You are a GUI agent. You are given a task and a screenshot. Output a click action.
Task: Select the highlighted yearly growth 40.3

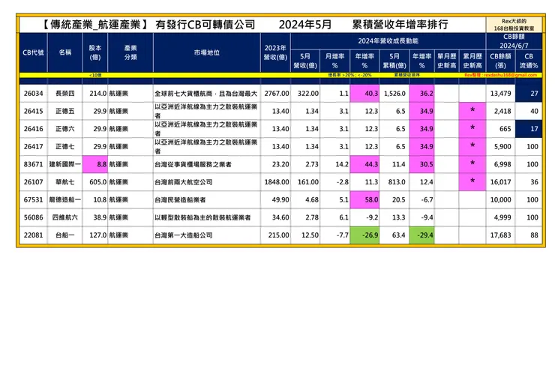pyautogui.click(x=364, y=94)
